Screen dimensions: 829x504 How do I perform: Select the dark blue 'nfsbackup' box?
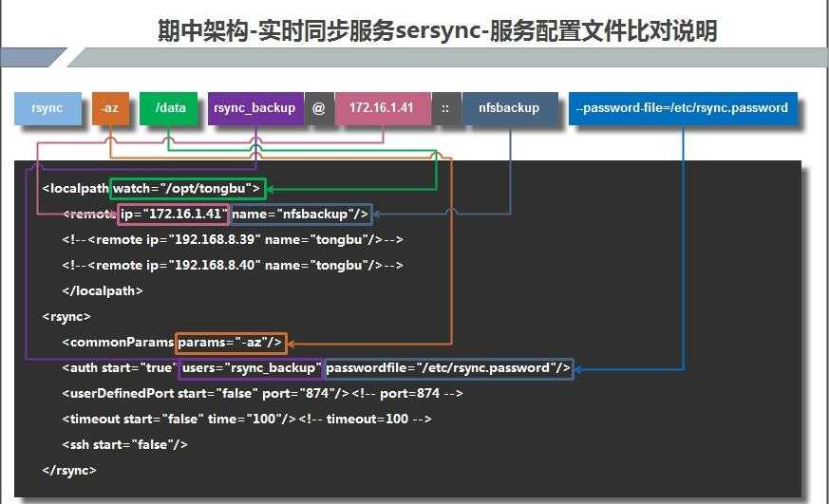[510, 108]
